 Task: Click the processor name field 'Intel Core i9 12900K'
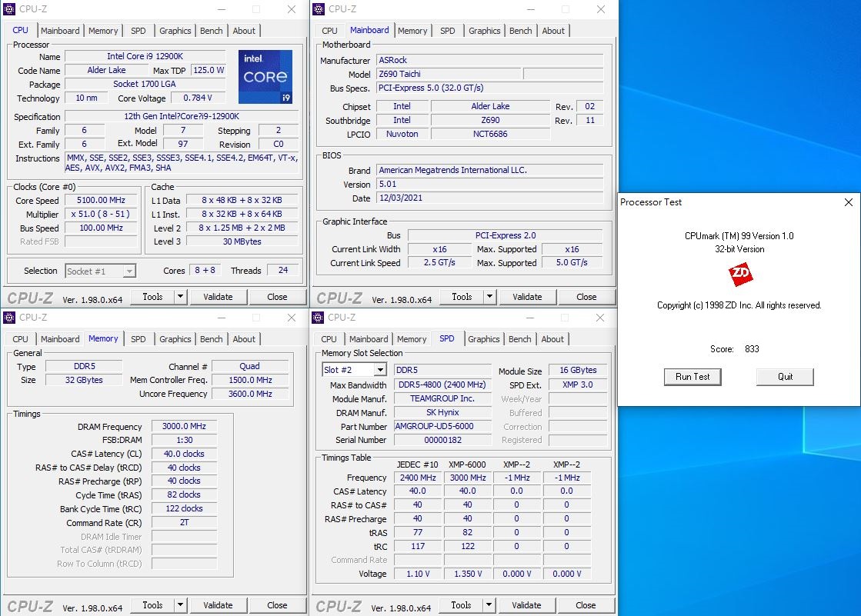(145, 56)
